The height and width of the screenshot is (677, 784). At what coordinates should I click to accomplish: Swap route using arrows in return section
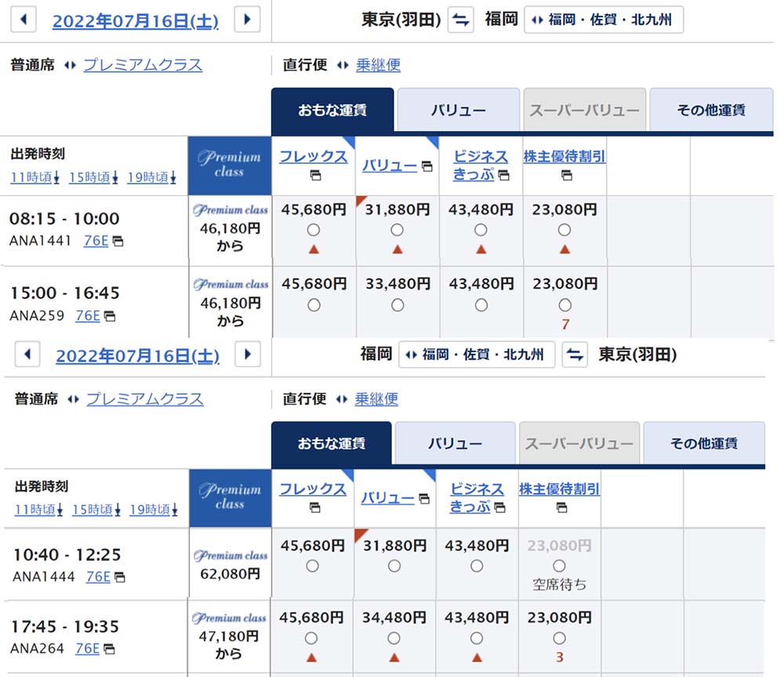[575, 355]
